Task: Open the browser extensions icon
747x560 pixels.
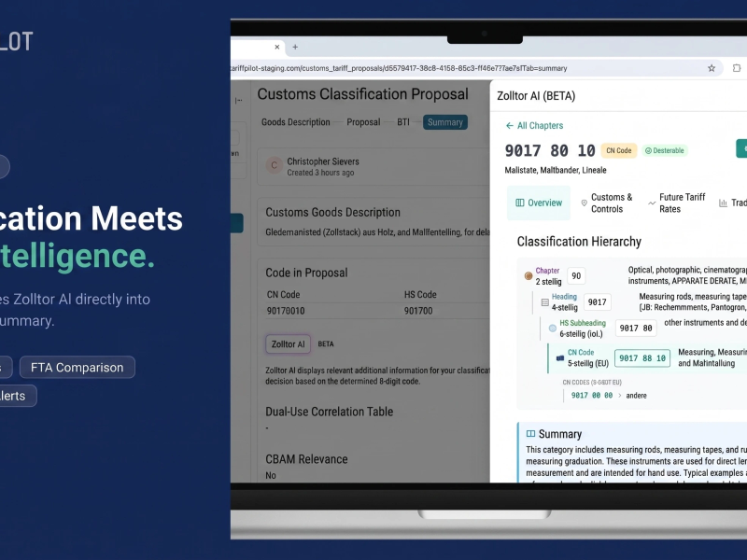Action: 737,68
